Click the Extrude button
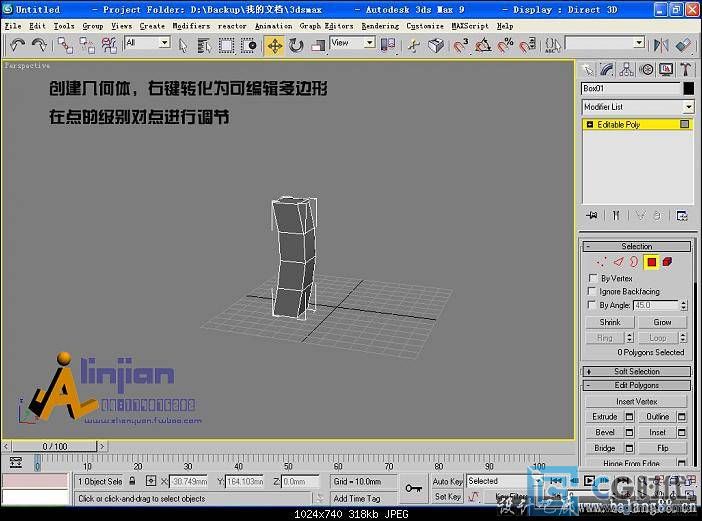This screenshot has width=702, height=521. 605,417
